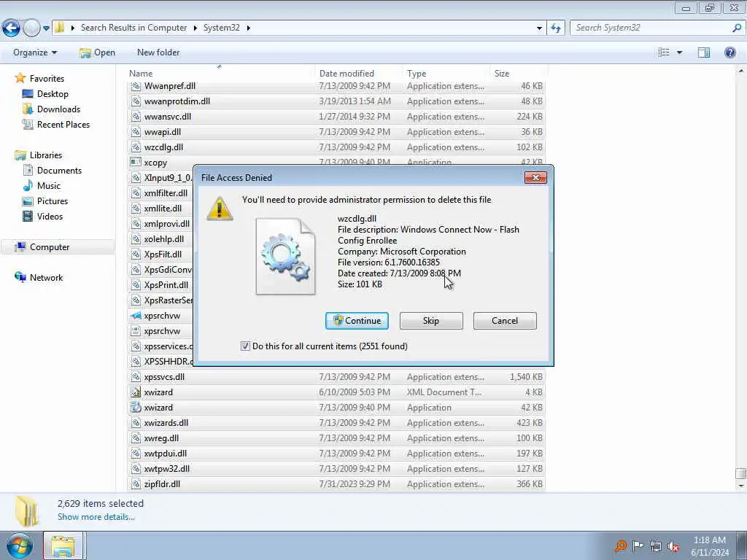Click xwizard application icon
Screen dimensions: 747x560
tap(136, 407)
